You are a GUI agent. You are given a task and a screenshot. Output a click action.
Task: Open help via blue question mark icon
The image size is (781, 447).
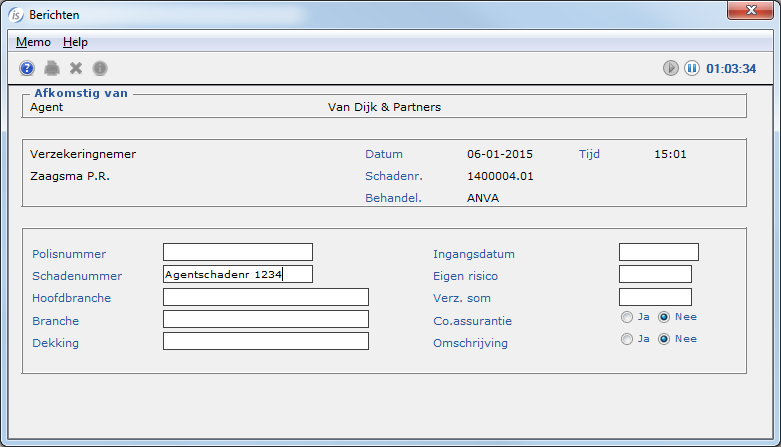(27, 68)
